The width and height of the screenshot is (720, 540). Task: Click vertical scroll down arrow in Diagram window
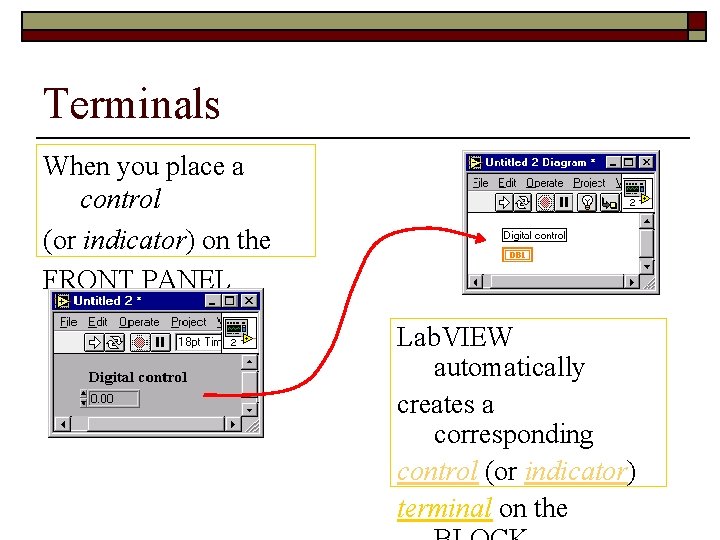(647, 266)
